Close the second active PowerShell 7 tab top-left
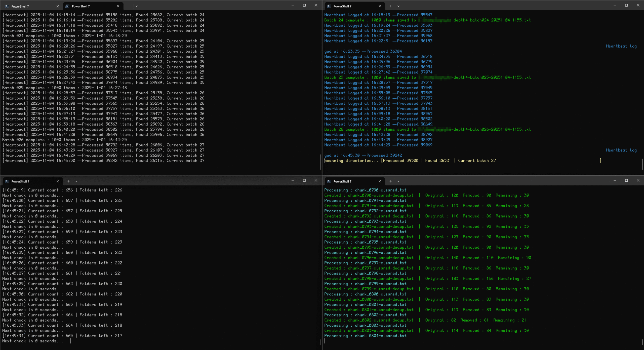 118,6
